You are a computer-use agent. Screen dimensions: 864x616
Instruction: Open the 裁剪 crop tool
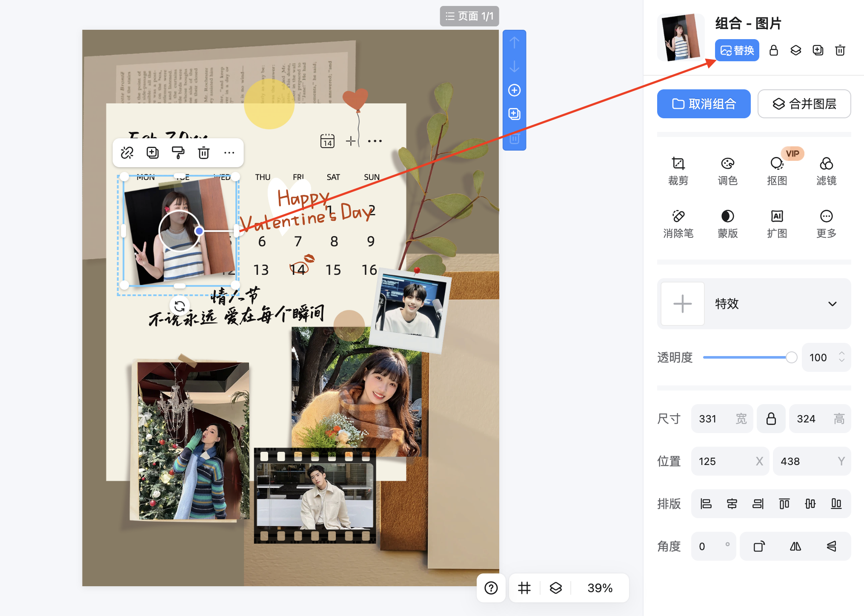click(678, 170)
